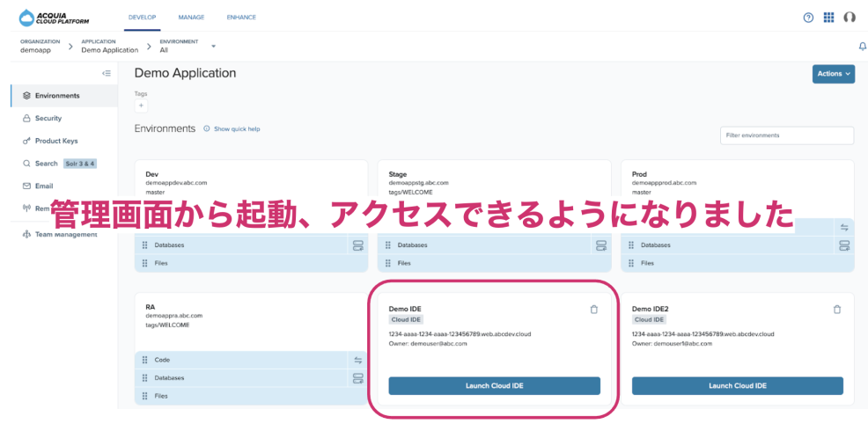Open the Dev environment card title
868x438 pixels.
pyautogui.click(x=152, y=174)
